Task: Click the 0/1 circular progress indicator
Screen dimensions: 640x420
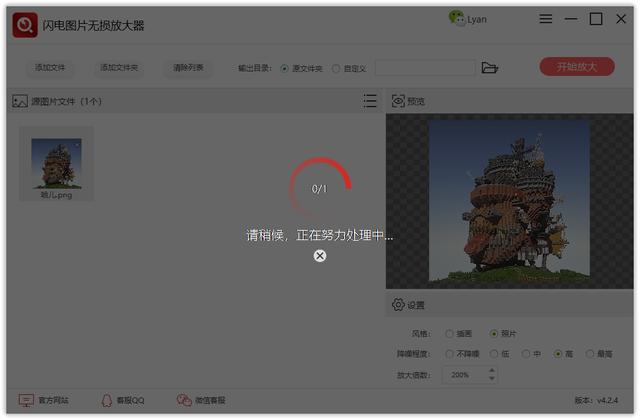Action: (x=320, y=189)
